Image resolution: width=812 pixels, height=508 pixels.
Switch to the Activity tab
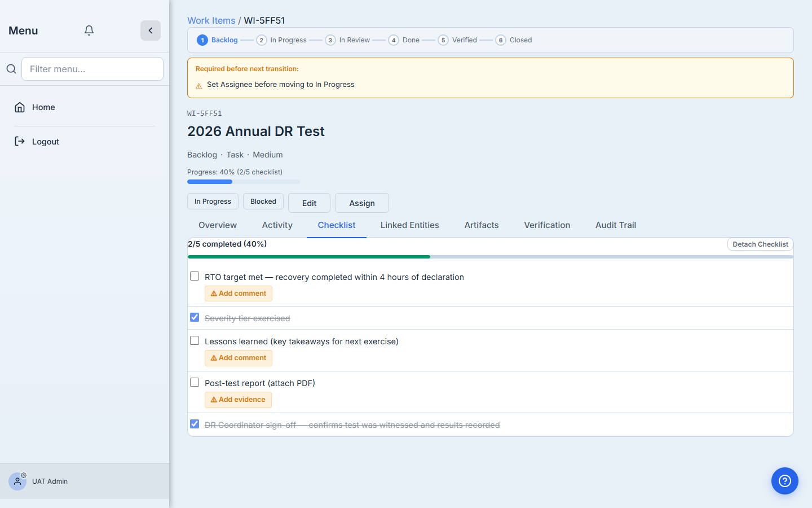point(277,225)
